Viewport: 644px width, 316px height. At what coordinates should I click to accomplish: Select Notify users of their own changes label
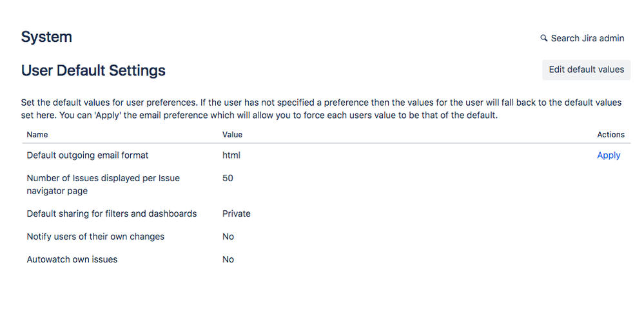point(95,237)
